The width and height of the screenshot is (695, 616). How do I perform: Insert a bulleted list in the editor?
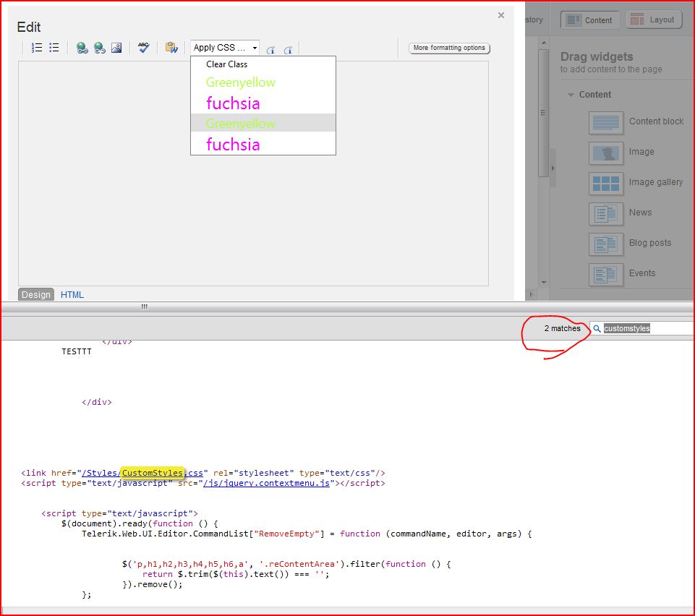[x=54, y=48]
